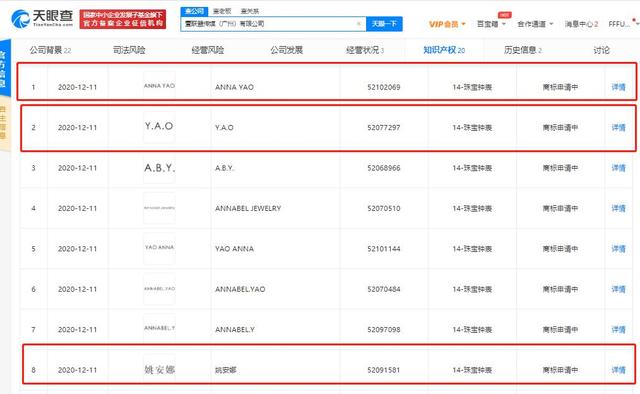This screenshot has height=394, width=640.
Task: Open the 姚安娜 trademark thumbnail
Action: (x=159, y=370)
